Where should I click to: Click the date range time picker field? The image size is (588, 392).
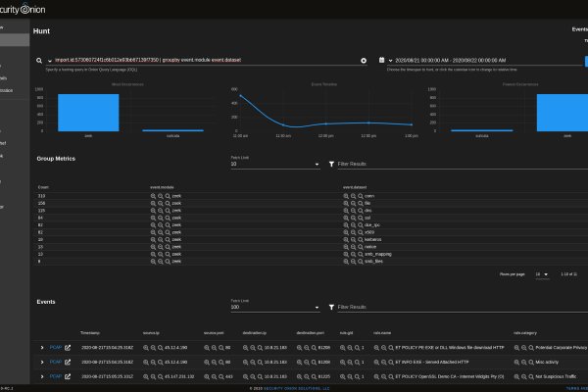[x=480, y=60]
